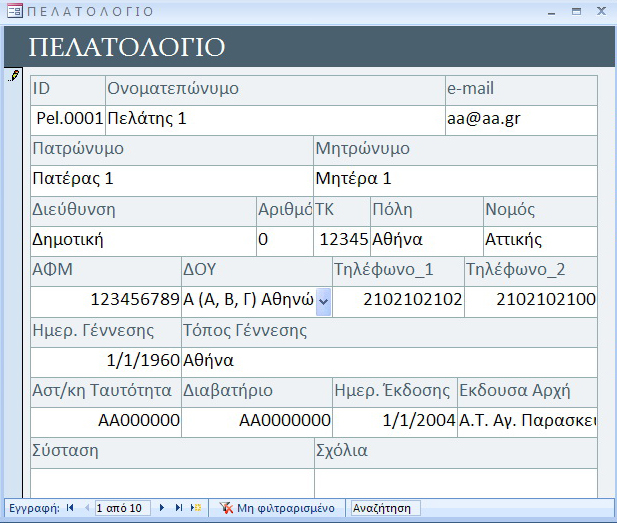The image size is (617, 523).
Task: Go to first record in navigator
Action: tap(70, 508)
